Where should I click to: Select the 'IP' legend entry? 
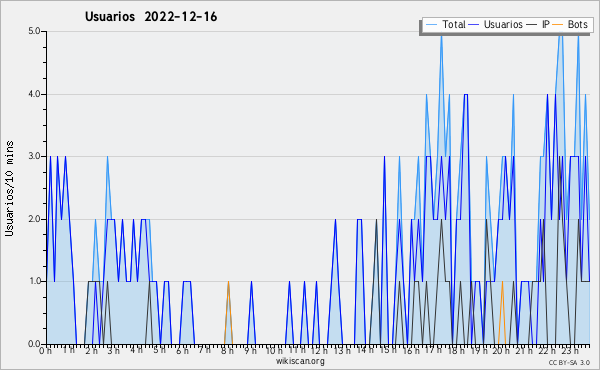coord(546,24)
